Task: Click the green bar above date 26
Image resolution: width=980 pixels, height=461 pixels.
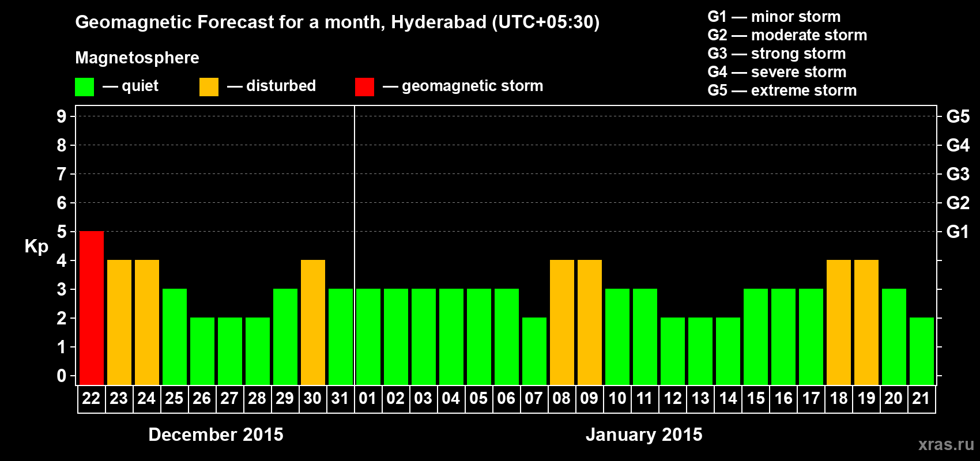Action: coord(202,352)
